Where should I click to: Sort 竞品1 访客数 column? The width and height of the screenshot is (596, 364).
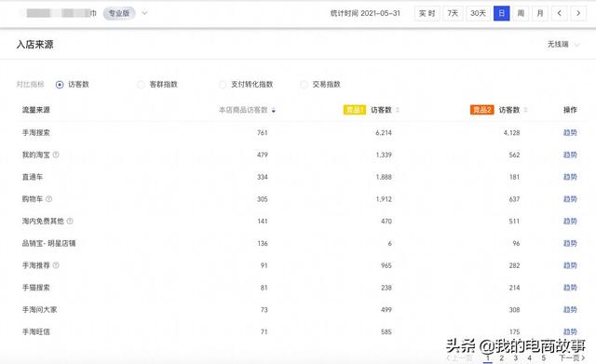point(398,110)
